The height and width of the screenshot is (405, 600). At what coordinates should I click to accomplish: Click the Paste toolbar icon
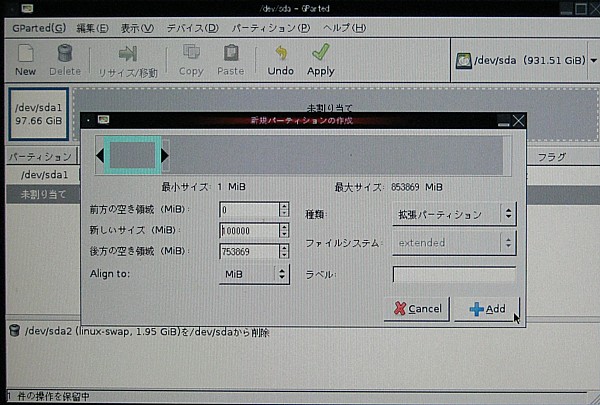tap(231, 53)
